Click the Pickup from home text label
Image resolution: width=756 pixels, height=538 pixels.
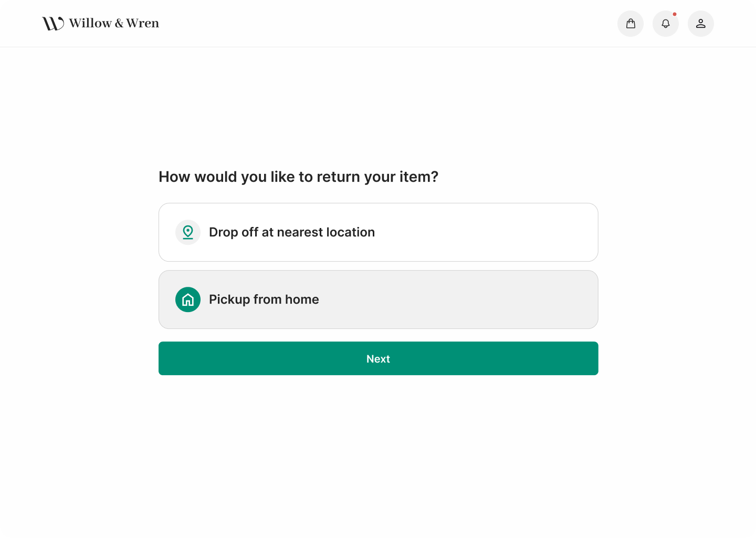[264, 299]
